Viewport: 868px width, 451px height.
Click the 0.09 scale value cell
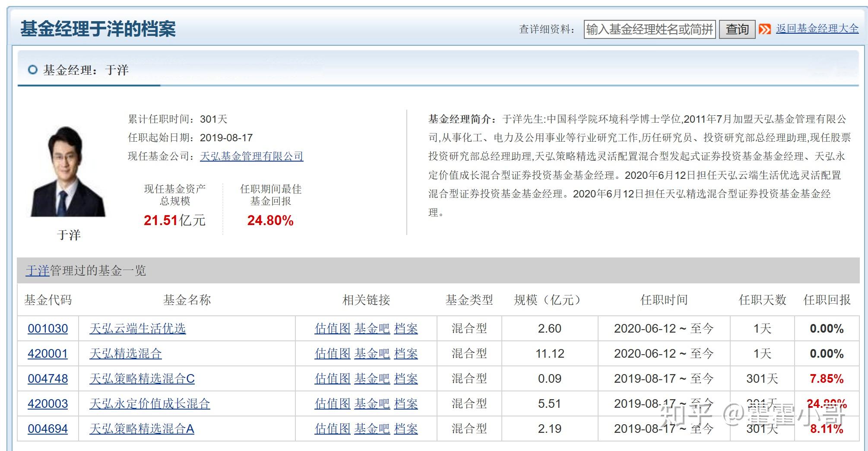tap(550, 379)
